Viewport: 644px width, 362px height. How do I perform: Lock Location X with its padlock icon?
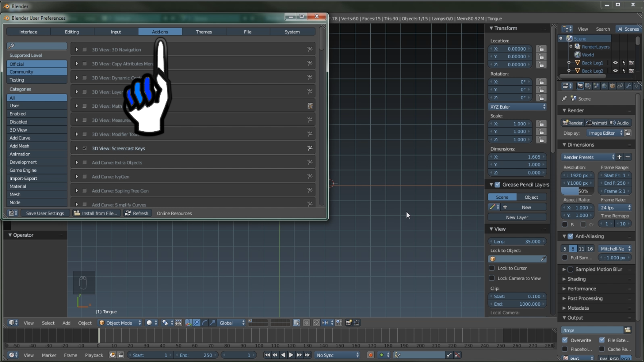(x=541, y=49)
